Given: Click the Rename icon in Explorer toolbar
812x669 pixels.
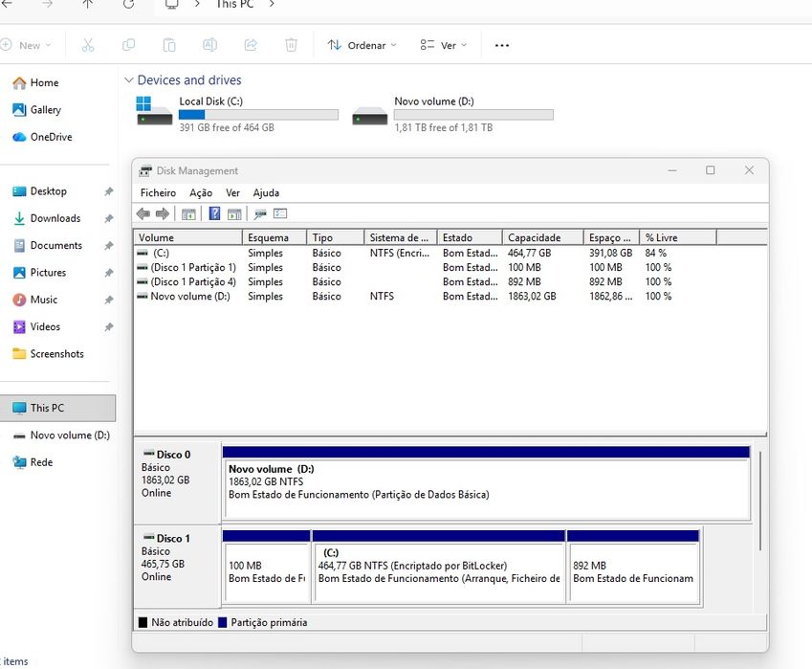Looking at the screenshot, I should click(209, 45).
